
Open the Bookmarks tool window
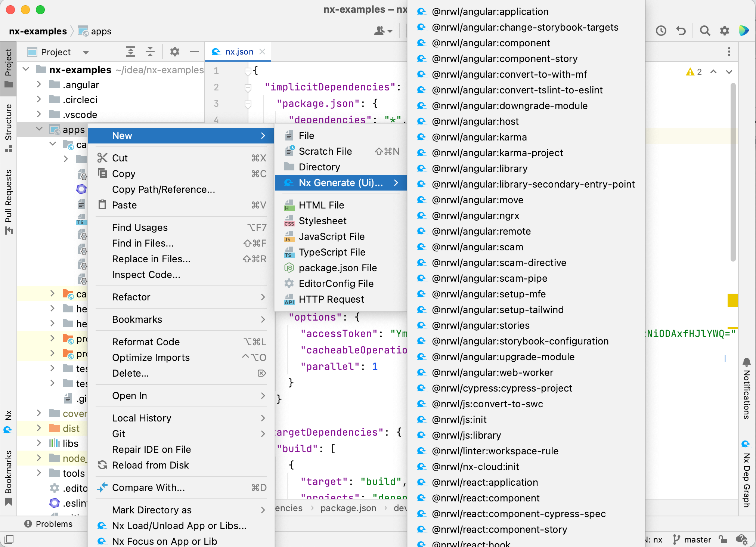point(8,478)
